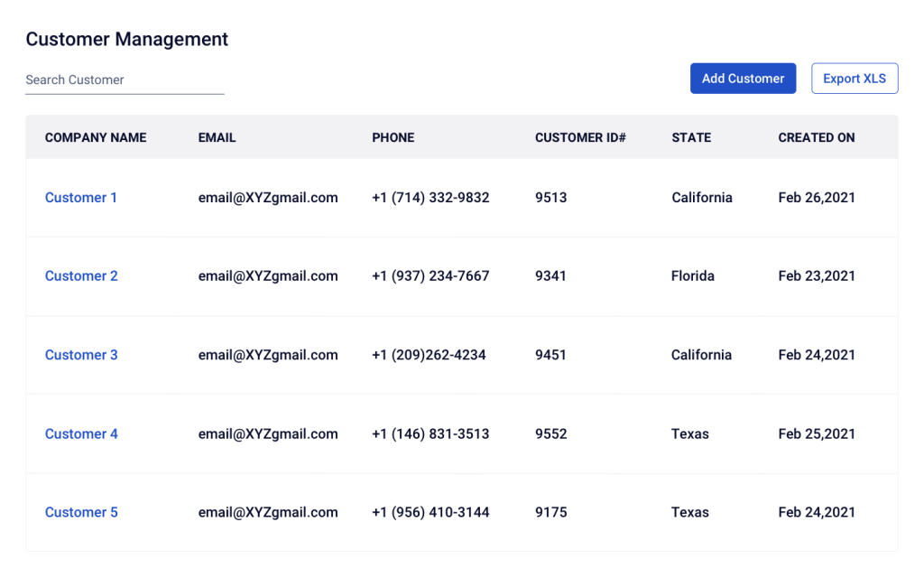
Task: Sort by the CREATED ON column header
Action: click(816, 137)
